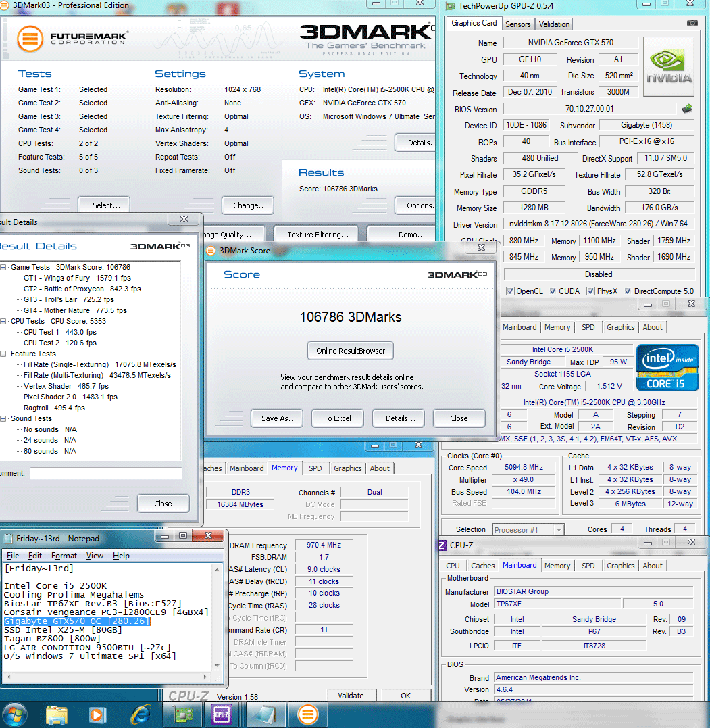Click the Intel Core i5 badge
Image resolution: width=710 pixels, height=728 pixels.
(x=667, y=367)
